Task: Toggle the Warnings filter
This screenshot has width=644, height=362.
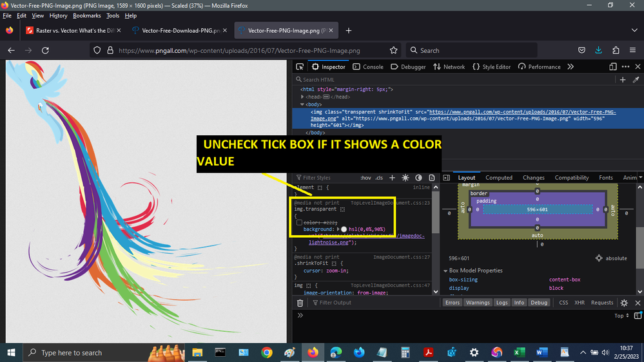Action: (478, 303)
